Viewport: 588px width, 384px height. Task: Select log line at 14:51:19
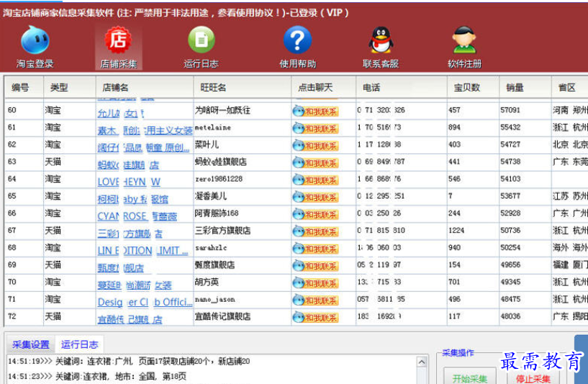tap(129, 362)
